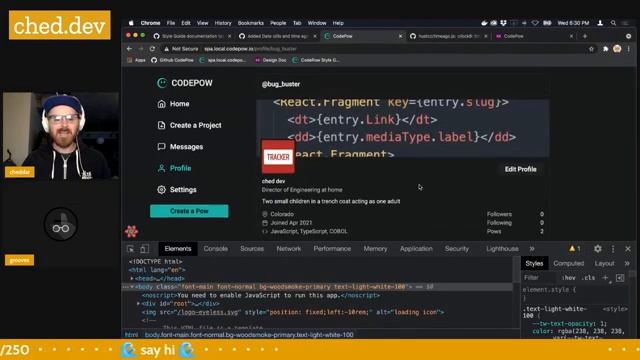
Task: Close the DevTools panel
Action: (x=628, y=249)
